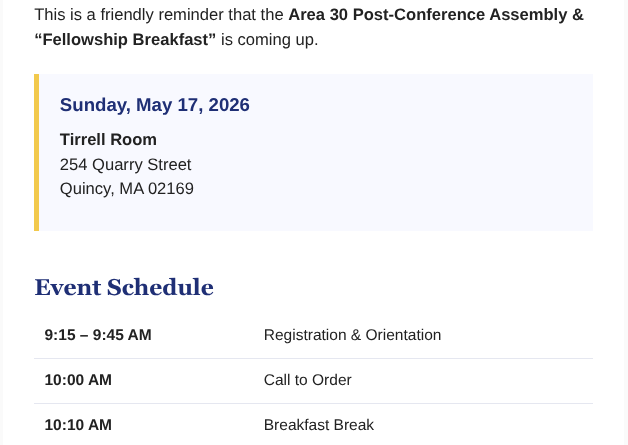Click the 254 Quarry Street address line
The height and width of the screenshot is (445, 628).
(x=125, y=165)
